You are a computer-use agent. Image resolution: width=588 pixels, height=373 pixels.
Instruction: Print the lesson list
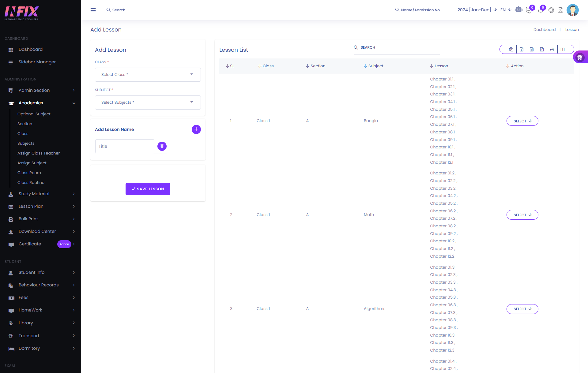point(552,49)
